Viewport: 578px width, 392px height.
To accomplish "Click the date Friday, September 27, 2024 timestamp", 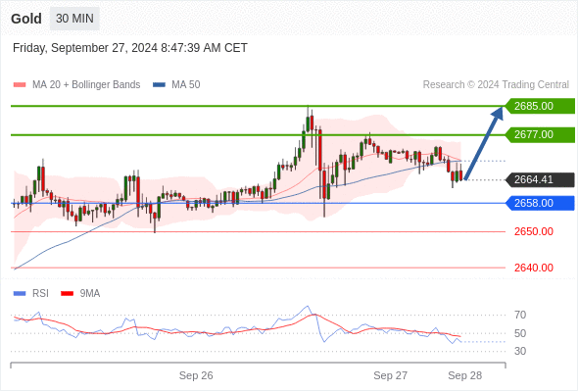I will point(130,48).
